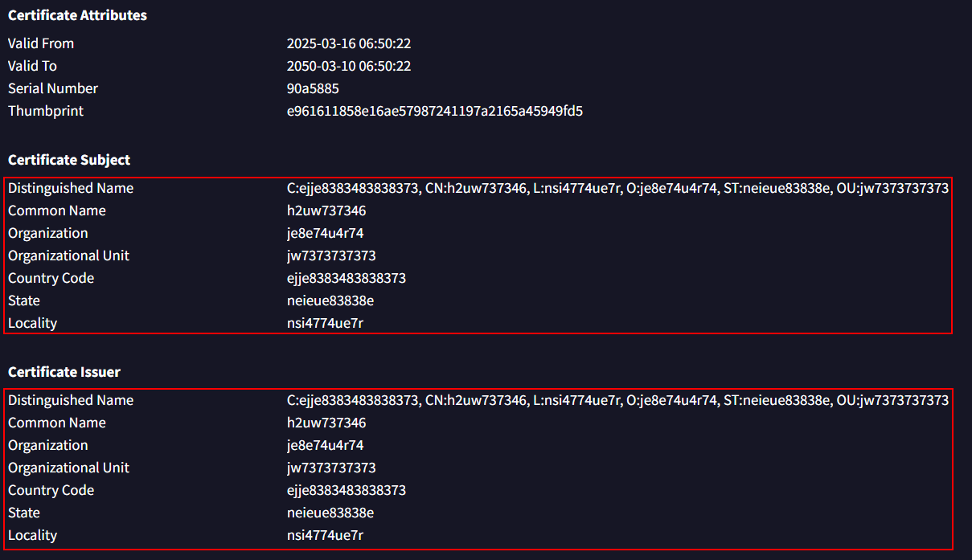Click the Thumbprint hash value
The height and width of the screenshot is (560, 972).
point(435,111)
